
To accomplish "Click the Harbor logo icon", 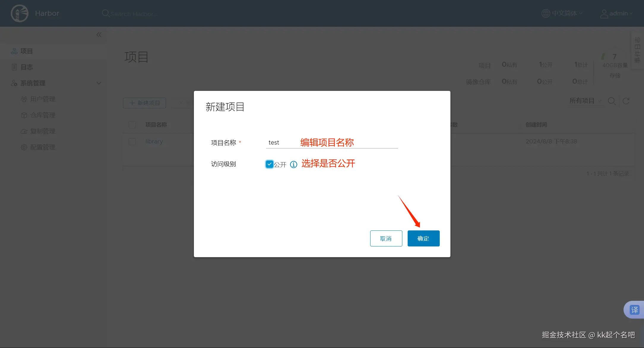I will pyautogui.click(x=20, y=13).
